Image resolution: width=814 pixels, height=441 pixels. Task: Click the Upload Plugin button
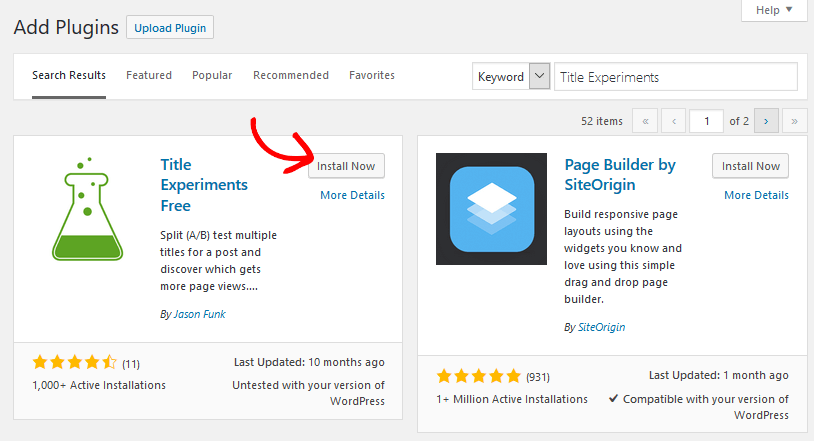[x=170, y=28]
